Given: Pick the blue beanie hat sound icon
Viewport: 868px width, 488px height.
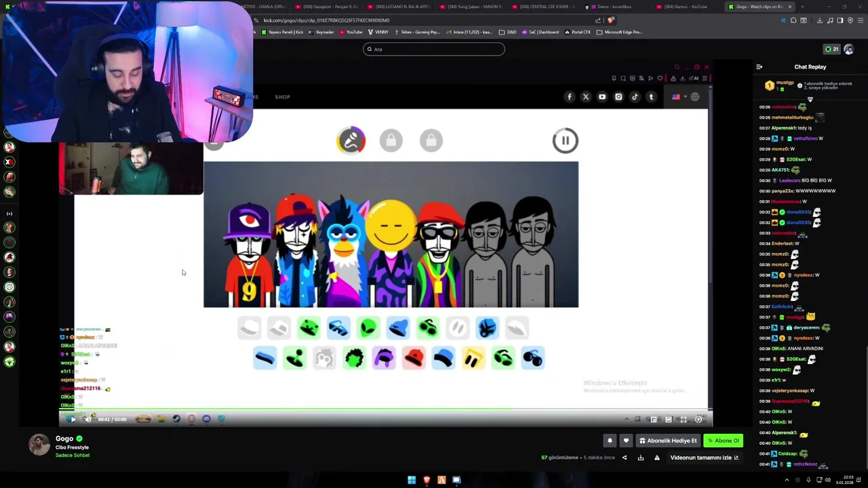Looking at the screenshot, I should coord(398,328).
